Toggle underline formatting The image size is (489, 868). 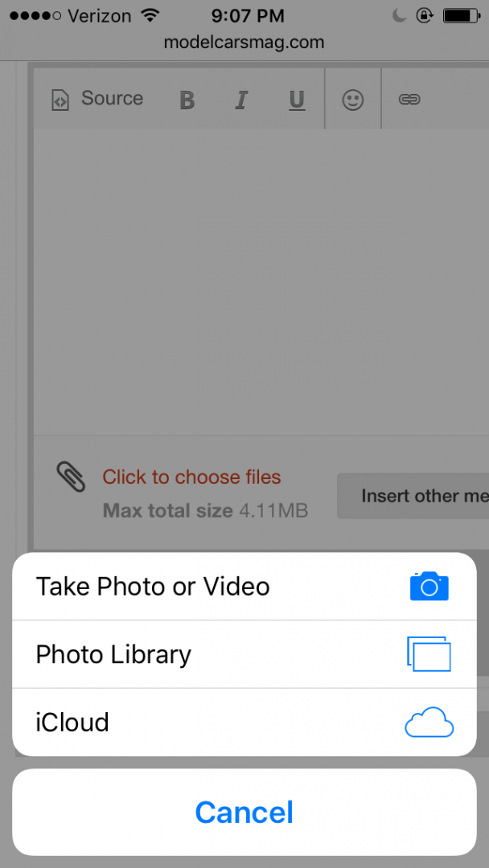pos(296,99)
